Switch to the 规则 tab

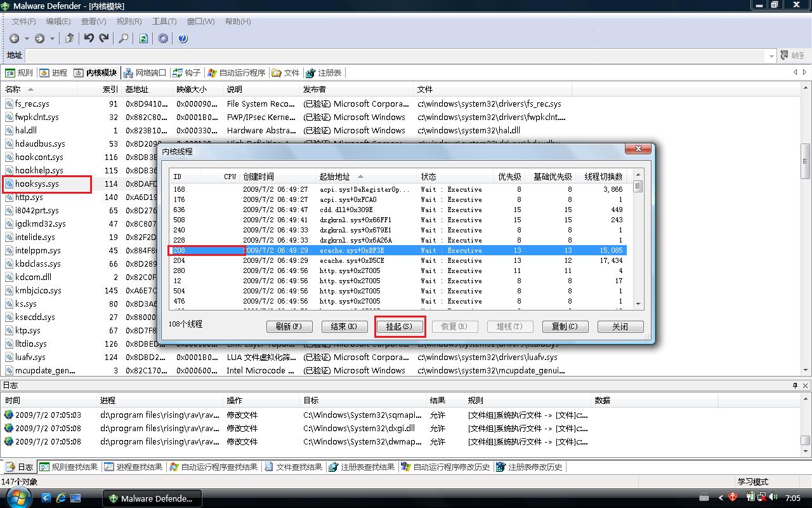(19, 73)
